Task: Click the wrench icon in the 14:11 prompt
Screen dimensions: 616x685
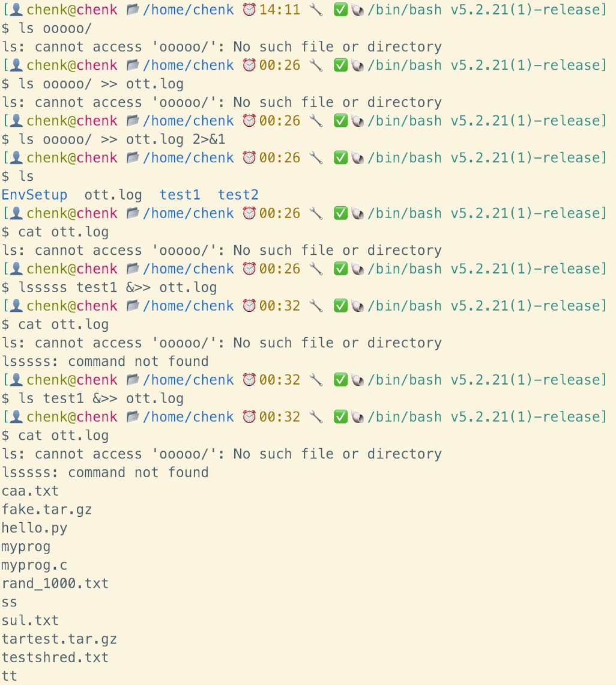Action: (316, 10)
